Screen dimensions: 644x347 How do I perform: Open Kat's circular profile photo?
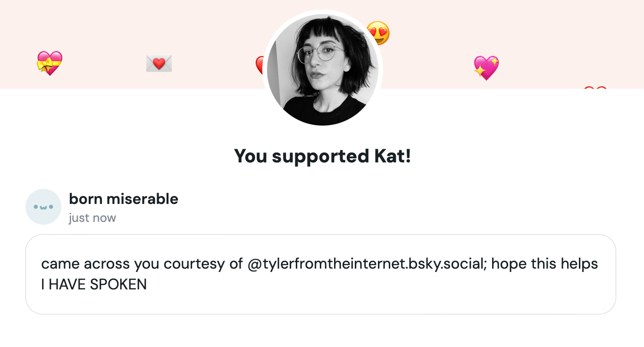click(x=323, y=70)
